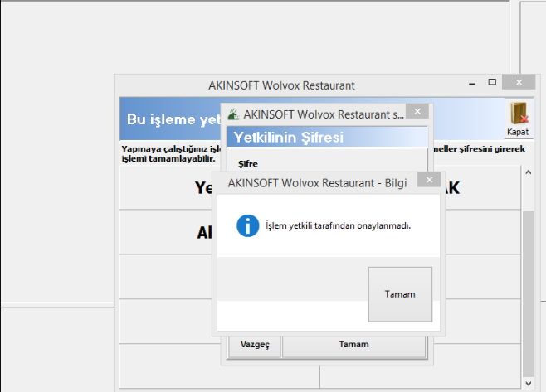Viewport: 546px width, 392px height.
Task: Click Tamam in the Yetkilinin Şifresi dialog
Action: click(354, 345)
